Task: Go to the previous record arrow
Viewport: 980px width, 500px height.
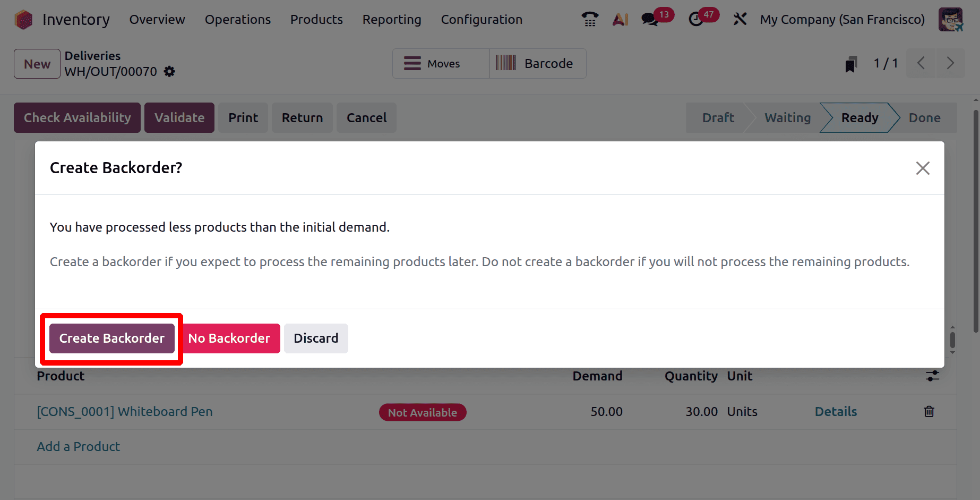Action: pyautogui.click(x=921, y=63)
